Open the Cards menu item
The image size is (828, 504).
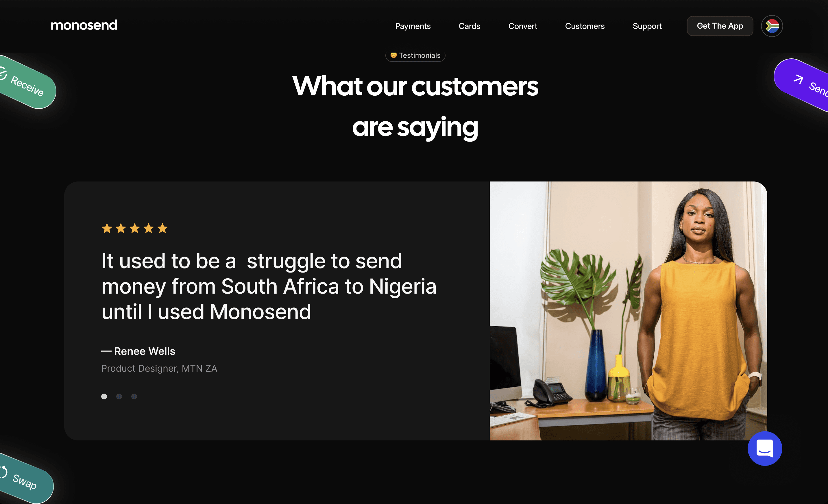(x=469, y=26)
